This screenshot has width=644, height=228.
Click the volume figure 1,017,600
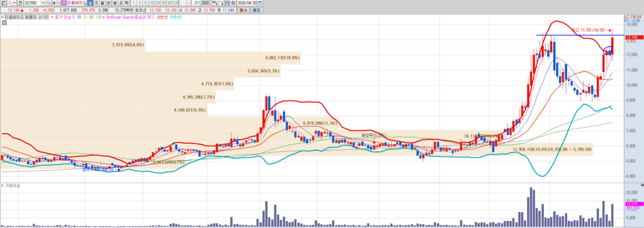(x=68, y=10)
